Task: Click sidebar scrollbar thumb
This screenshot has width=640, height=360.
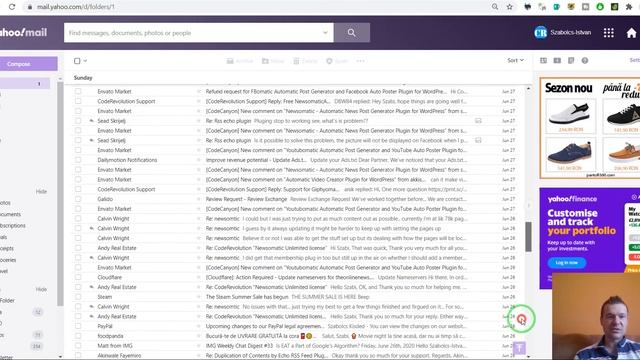Action: tap(60, 194)
